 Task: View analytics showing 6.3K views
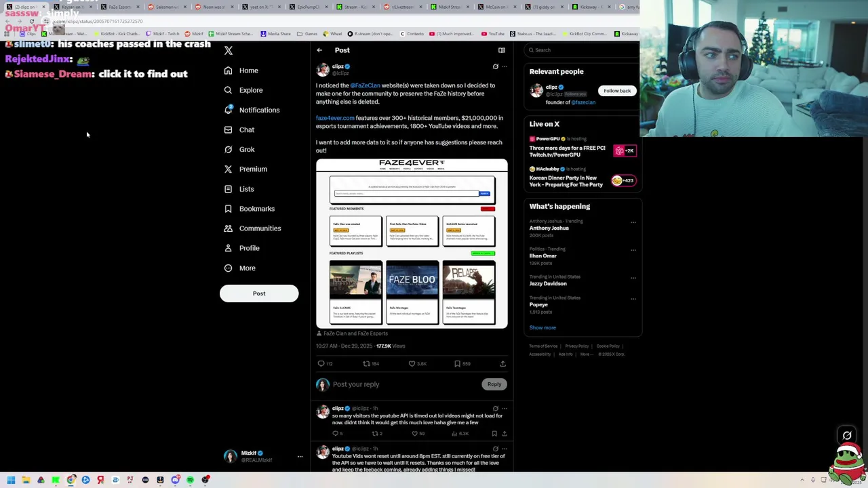tap(460, 434)
